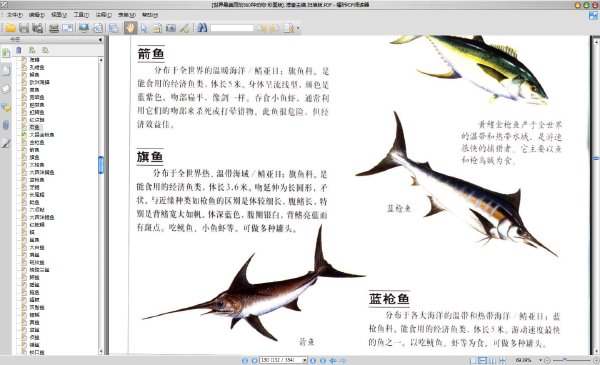
Task: Click the Zoom out minus button
Action: point(547,360)
